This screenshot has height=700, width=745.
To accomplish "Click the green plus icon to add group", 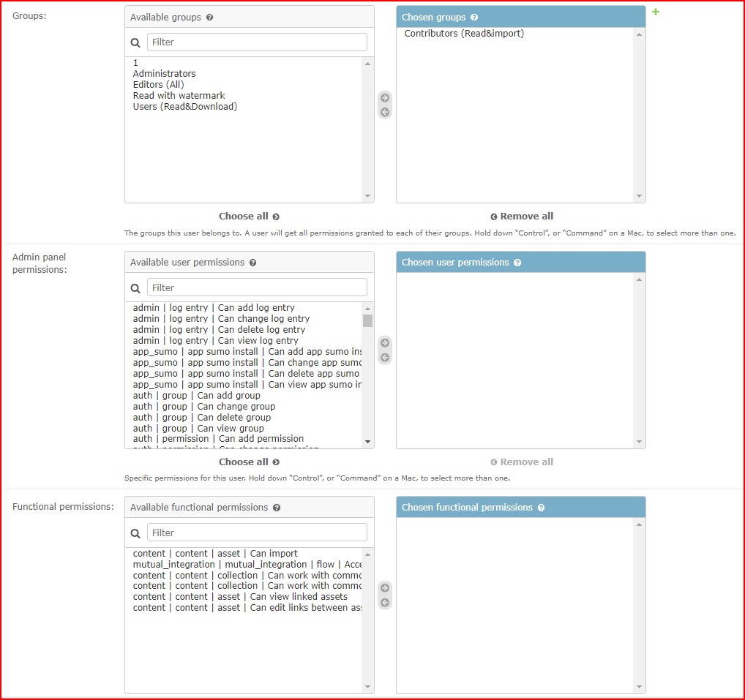I will pyautogui.click(x=655, y=12).
